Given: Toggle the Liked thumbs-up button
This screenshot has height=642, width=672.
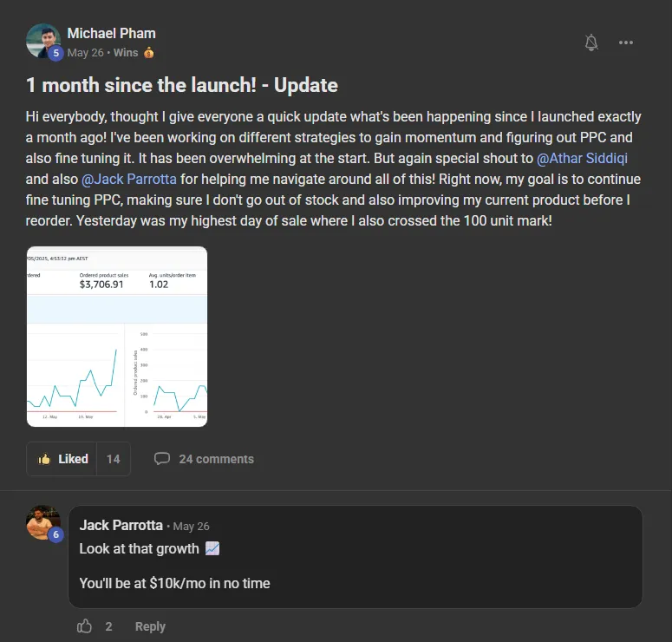Looking at the screenshot, I should click(63, 459).
